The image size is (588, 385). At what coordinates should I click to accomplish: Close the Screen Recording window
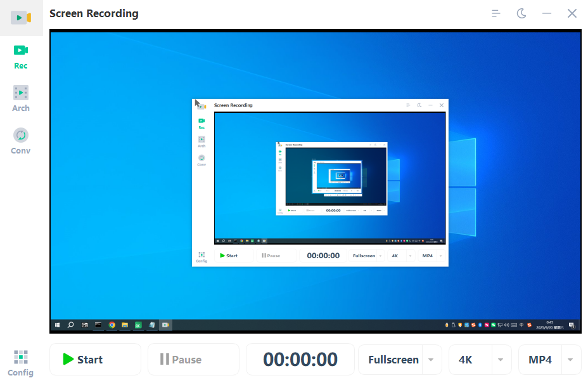572,13
